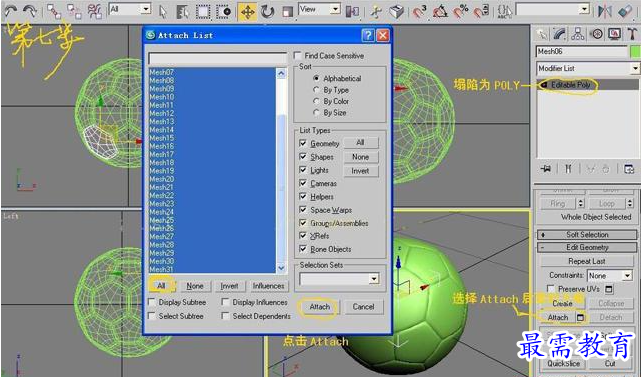
Task: Click the search name field in Attach List
Action: click(x=218, y=58)
